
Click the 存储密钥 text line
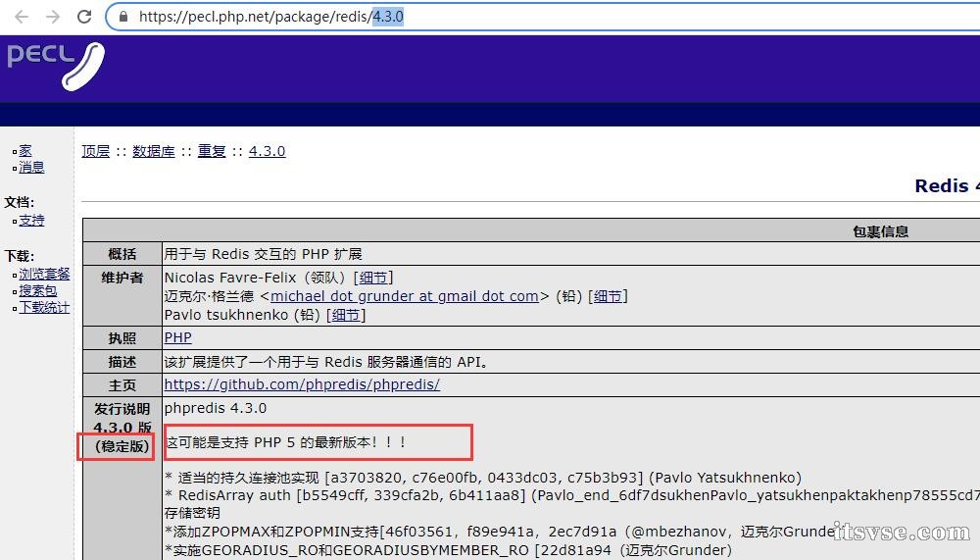[x=192, y=513]
